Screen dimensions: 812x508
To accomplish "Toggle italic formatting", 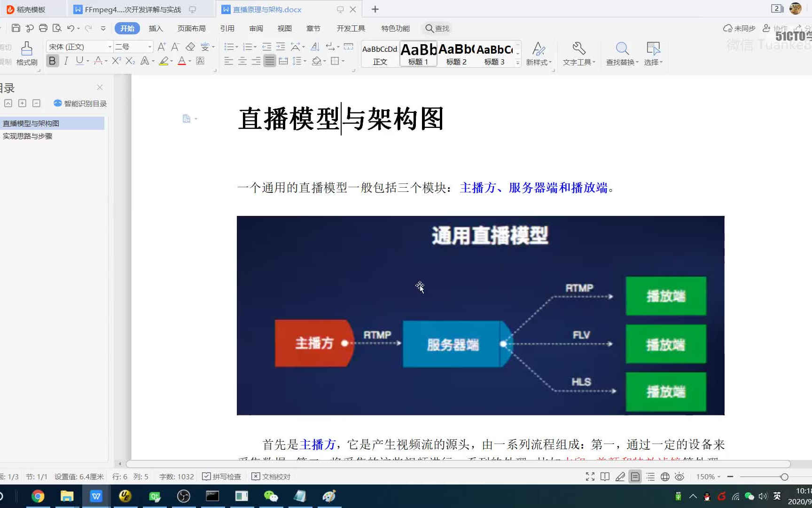I will (x=66, y=61).
